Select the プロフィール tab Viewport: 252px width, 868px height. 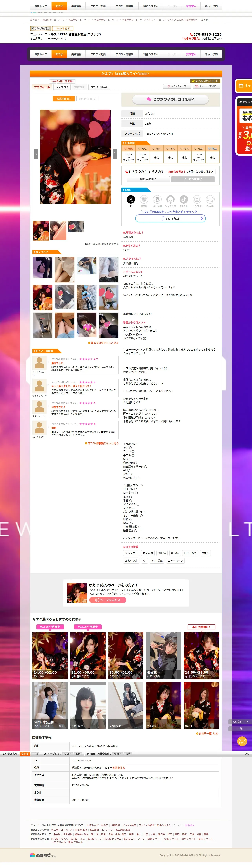[42, 87]
